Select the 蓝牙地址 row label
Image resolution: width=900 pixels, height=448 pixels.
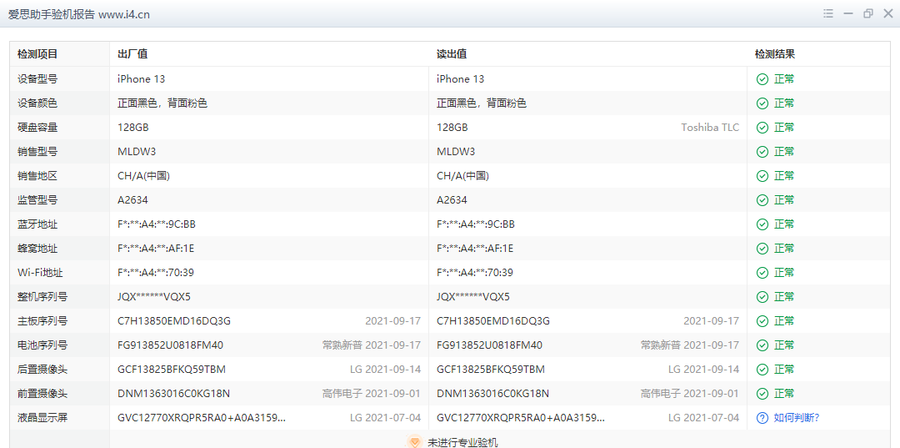(37, 224)
